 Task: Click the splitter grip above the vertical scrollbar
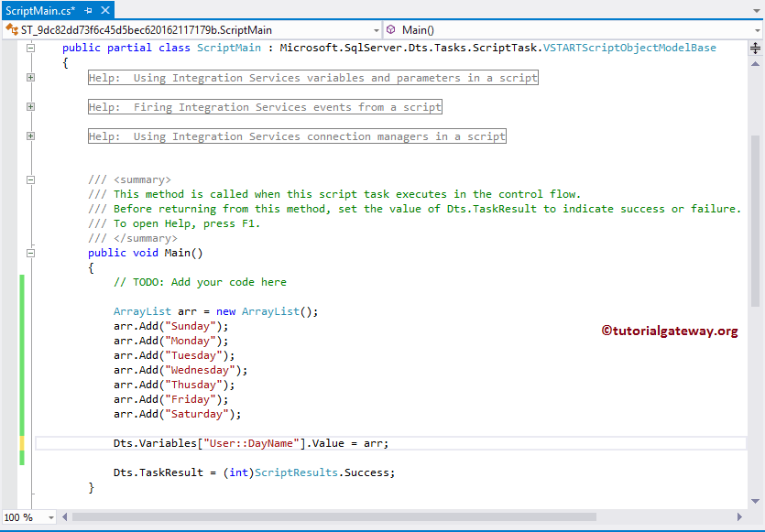(x=757, y=48)
